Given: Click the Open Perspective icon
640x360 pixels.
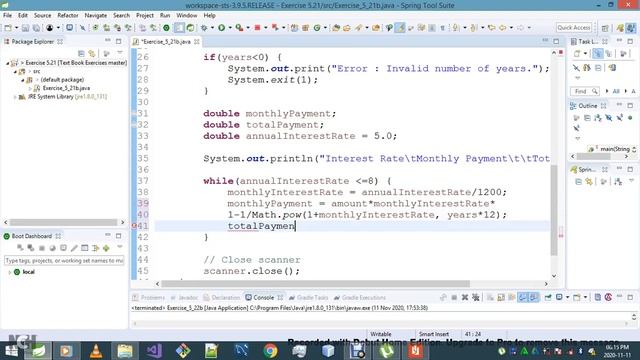Looking at the screenshot, I should [605, 28].
